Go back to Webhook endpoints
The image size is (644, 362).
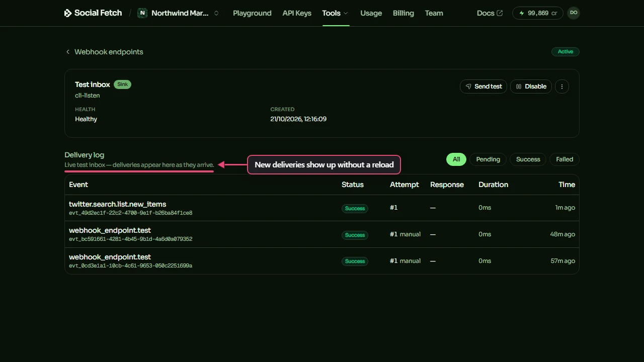[104, 52]
